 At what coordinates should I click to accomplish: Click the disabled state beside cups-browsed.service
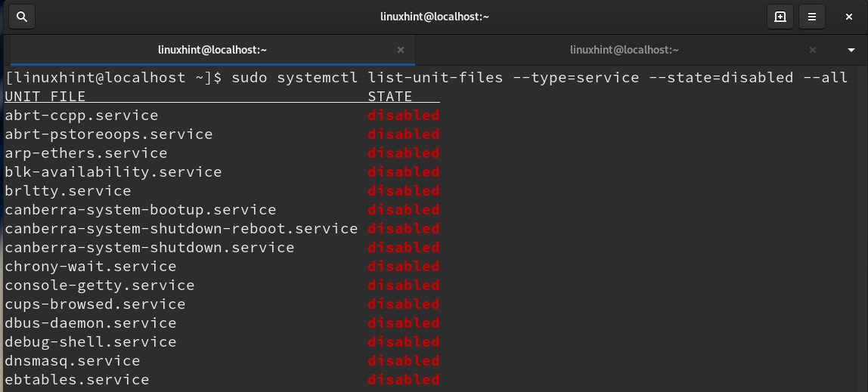(x=404, y=304)
